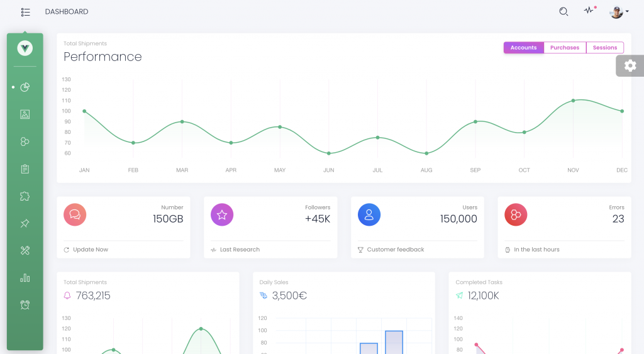The height and width of the screenshot is (354, 644).
Task: Open the activity notifications pulse icon
Action: (x=589, y=11)
